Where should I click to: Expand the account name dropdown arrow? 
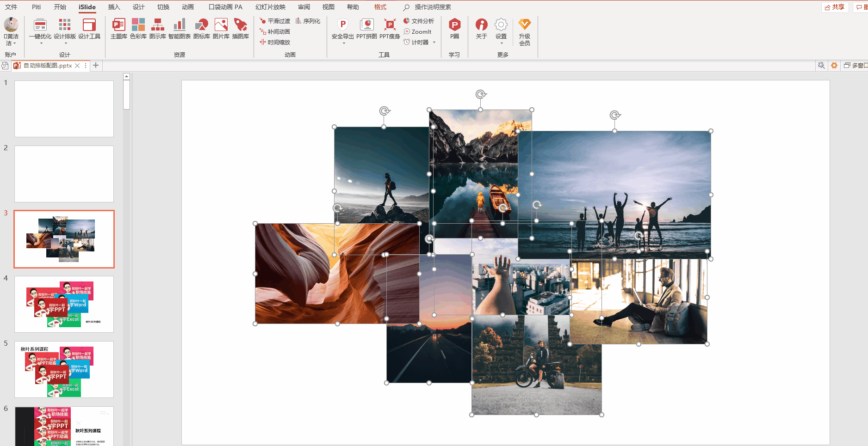[x=15, y=43]
